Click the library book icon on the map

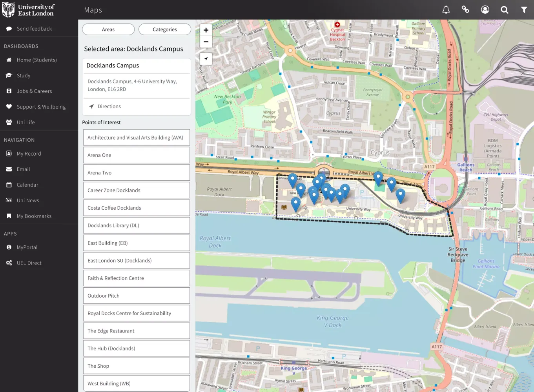click(x=284, y=207)
